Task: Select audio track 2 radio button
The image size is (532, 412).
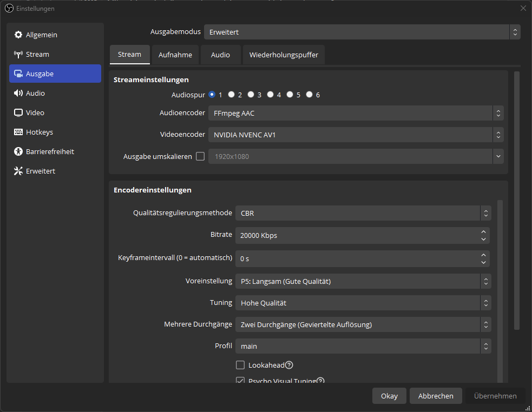Action: coord(232,95)
